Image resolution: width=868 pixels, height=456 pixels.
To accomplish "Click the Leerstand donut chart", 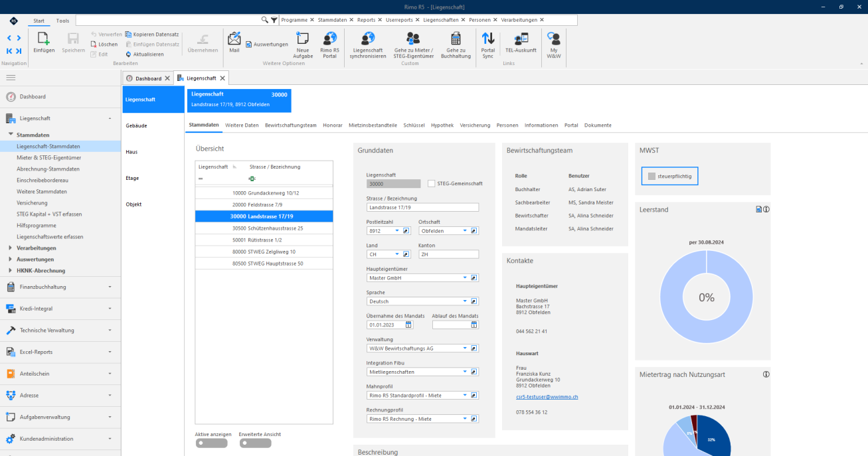I will tap(706, 297).
